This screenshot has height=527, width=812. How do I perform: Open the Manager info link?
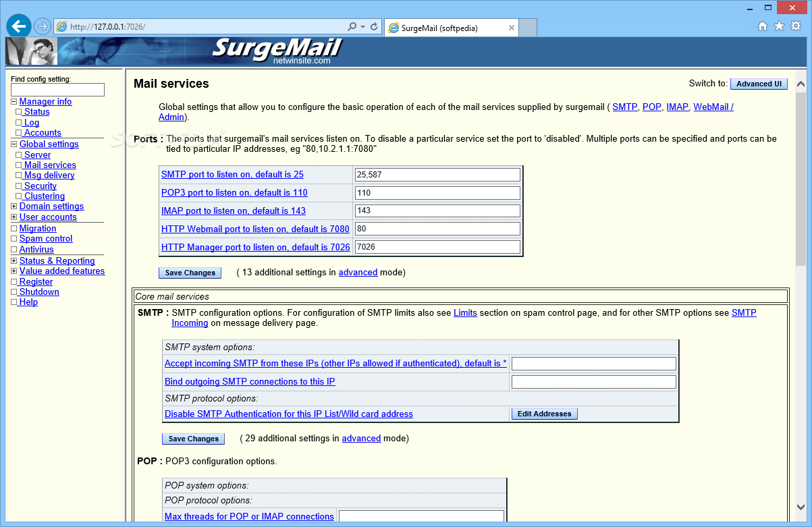[x=45, y=102]
